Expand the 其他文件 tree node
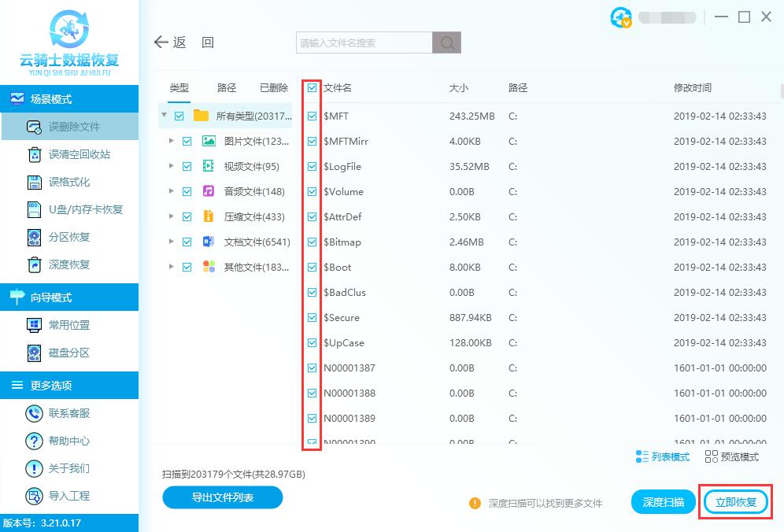The height and width of the screenshot is (532, 784). pos(171,267)
